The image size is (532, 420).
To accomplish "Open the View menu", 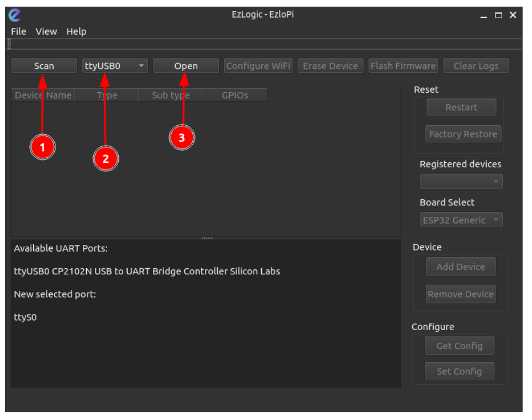I will pyautogui.click(x=46, y=31).
